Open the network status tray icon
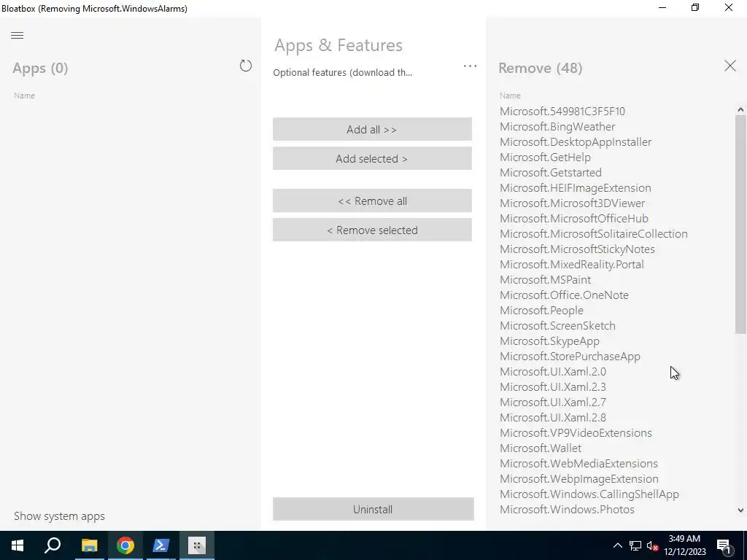This screenshot has width=747, height=560. (x=635, y=545)
